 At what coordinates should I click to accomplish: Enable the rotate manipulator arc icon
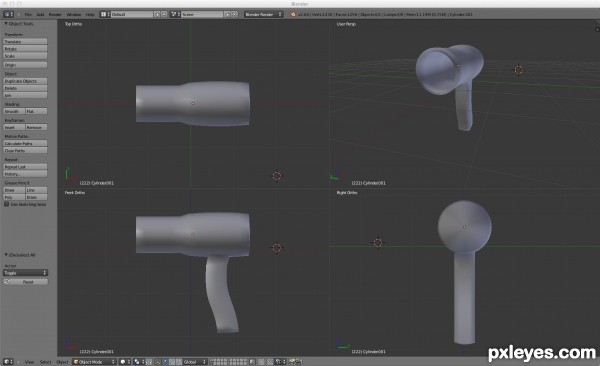point(172,362)
